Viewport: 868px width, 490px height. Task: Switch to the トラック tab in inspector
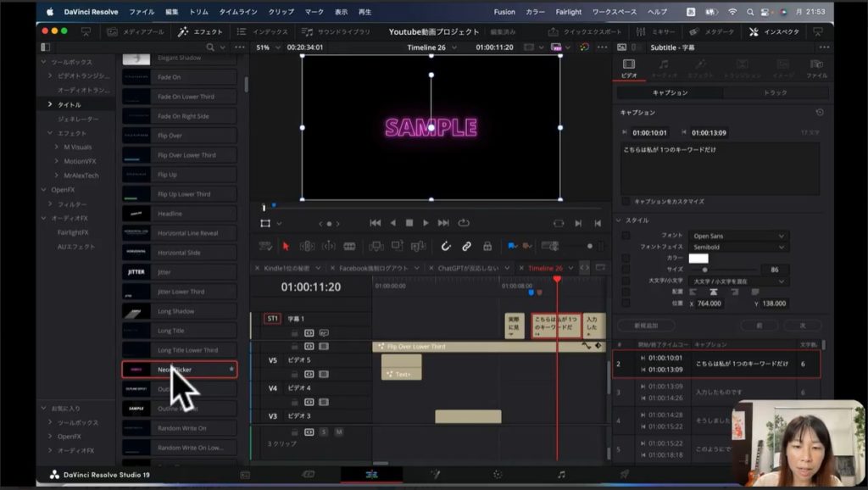point(775,92)
